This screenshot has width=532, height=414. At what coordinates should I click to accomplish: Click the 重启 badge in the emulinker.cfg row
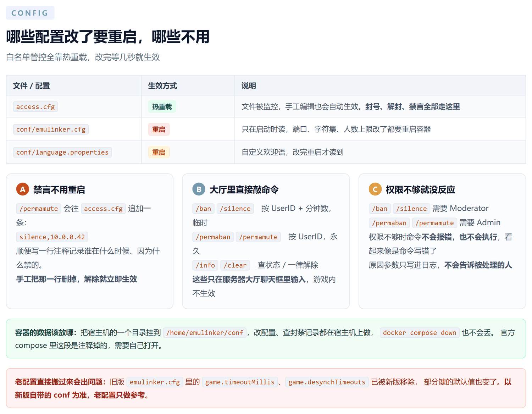(159, 129)
